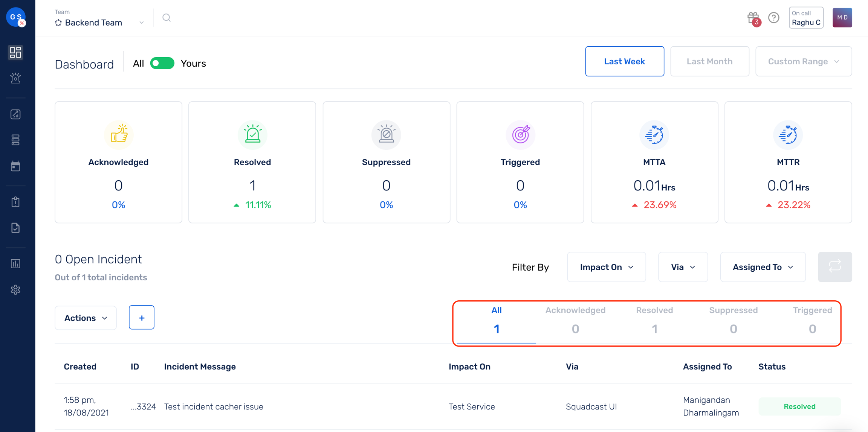
Task: Open the Incidents siren sidebar icon
Action: pyautogui.click(x=15, y=78)
